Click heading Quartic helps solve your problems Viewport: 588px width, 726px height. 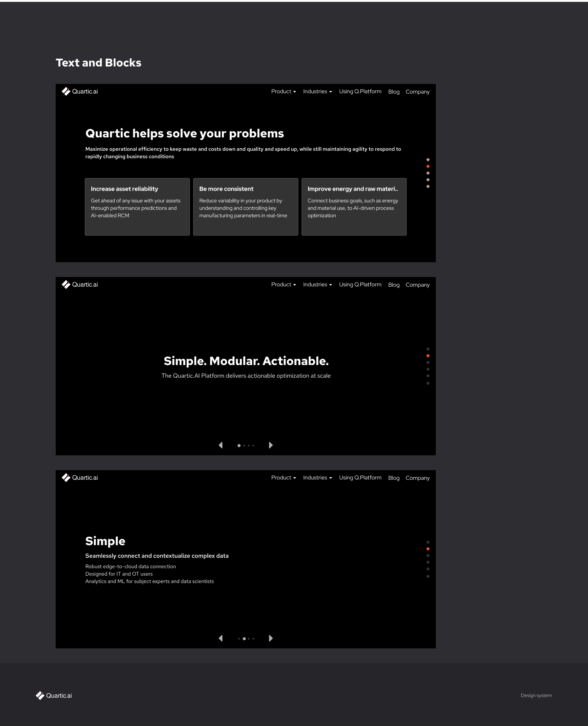coord(184,133)
